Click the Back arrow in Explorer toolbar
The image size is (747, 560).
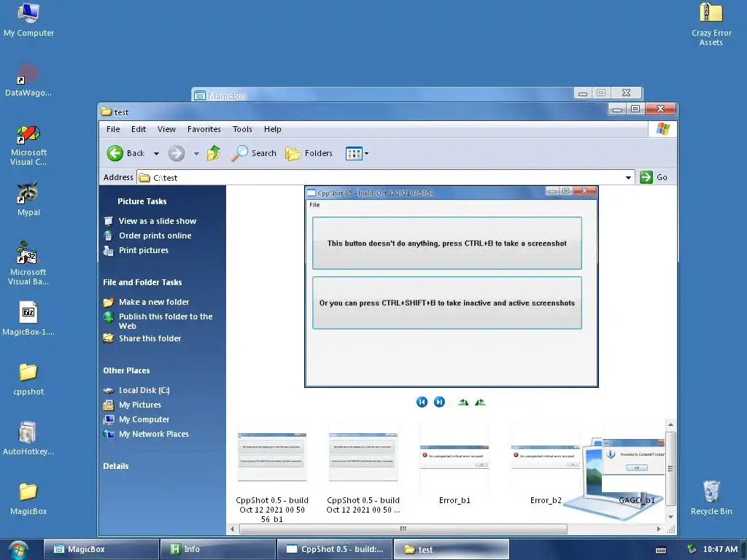115,153
